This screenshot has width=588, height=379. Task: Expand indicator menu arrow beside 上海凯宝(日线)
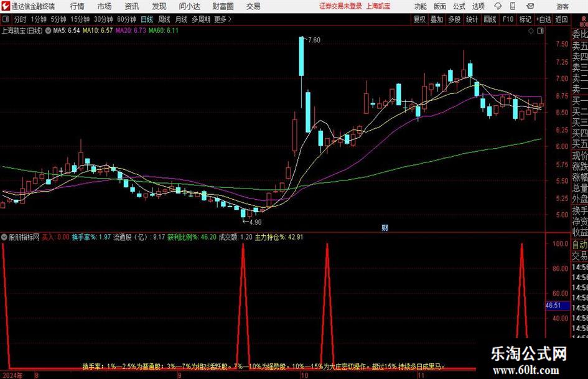49,30
